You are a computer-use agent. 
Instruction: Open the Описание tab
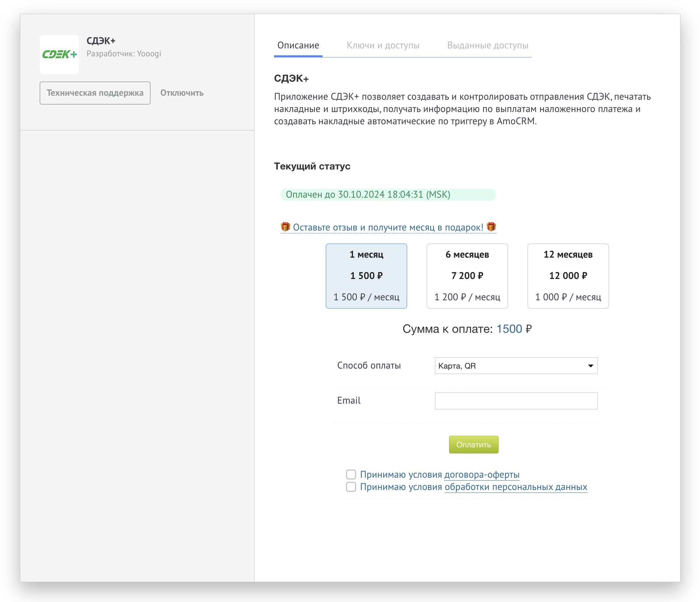(x=298, y=46)
